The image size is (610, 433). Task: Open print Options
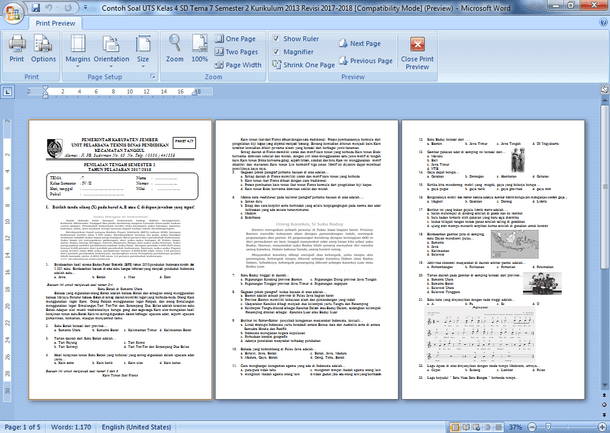pos(43,49)
